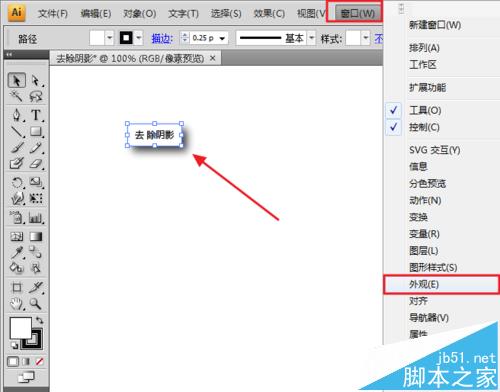The image size is (500, 392).
Task: Click the None (red slash) color button
Action: pos(39,361)
